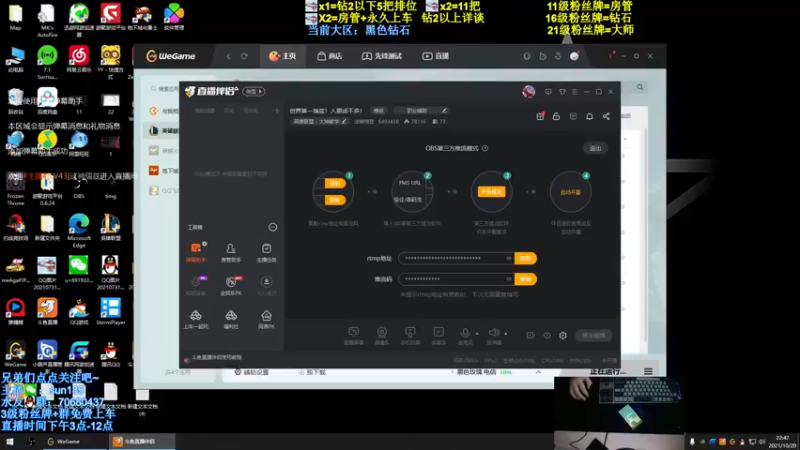The image size is (800, 450).
Task: Click the share icon in 直播伴侣
Action: tap(606, 116)
